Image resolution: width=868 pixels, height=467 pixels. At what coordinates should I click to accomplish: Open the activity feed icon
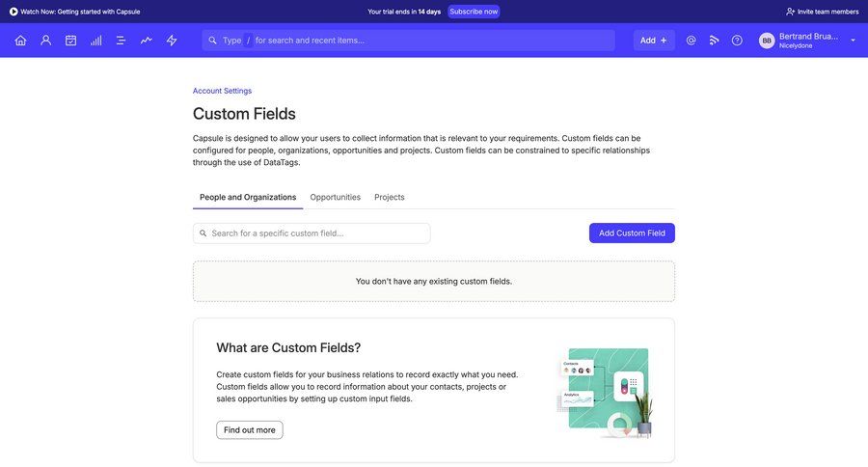(x=714, y=41)
